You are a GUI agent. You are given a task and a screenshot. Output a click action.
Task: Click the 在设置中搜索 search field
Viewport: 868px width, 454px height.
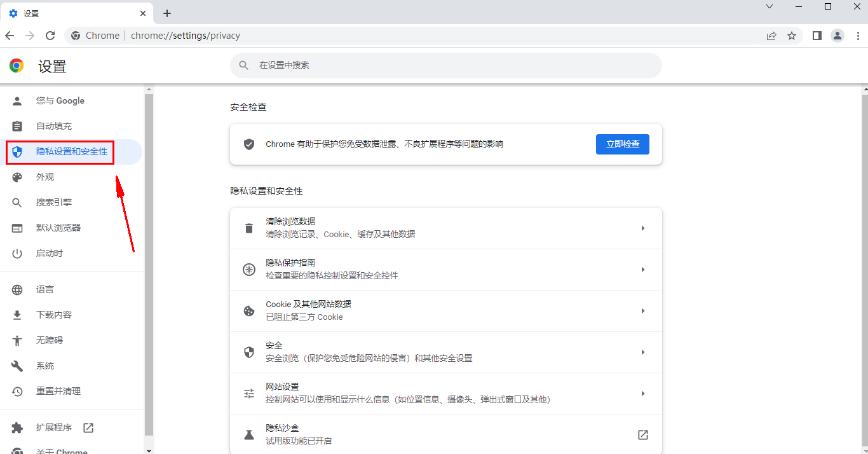tap(445, 65)
